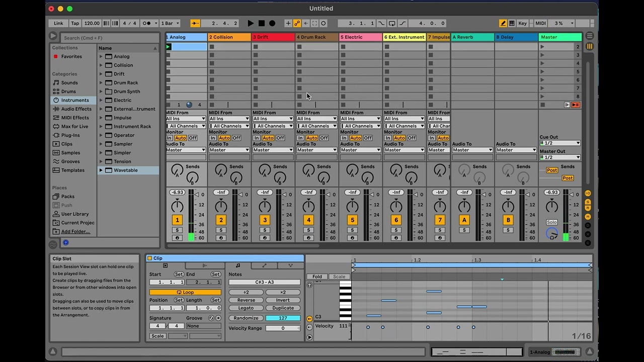This screenshot has height=362, width=644.
Task: Arm track 3 for recording
Action: [x=265, y=238]
